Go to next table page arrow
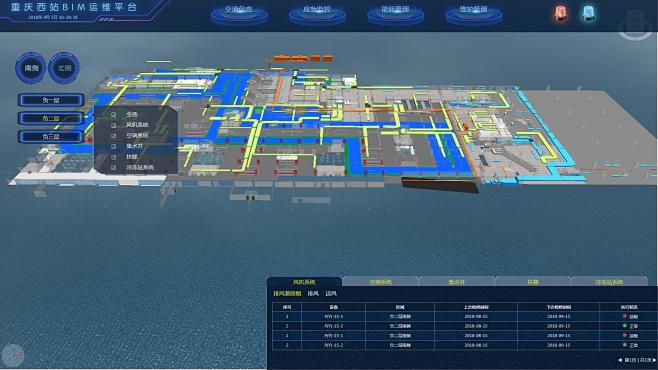658x370 pixels. (654, 360)
